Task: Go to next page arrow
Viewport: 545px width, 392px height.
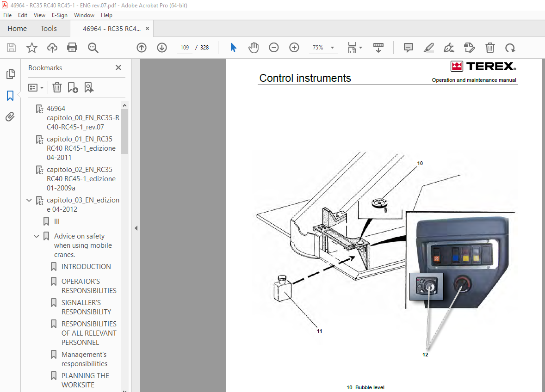Action: 162,48
